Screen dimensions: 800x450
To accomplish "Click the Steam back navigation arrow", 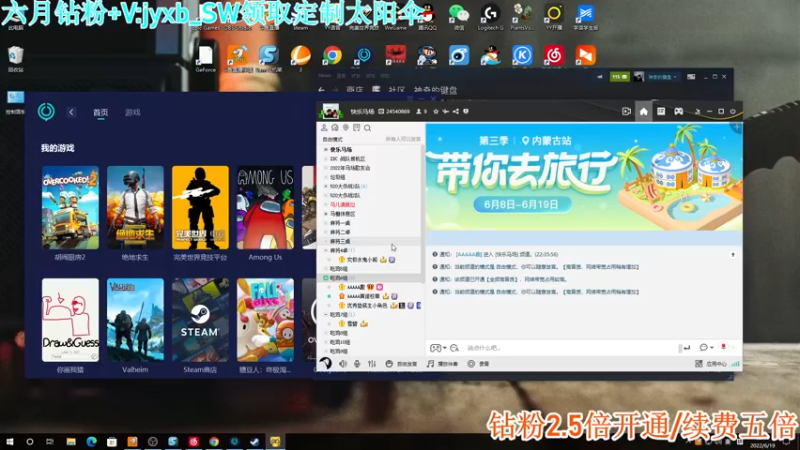I will pos(321,90).
